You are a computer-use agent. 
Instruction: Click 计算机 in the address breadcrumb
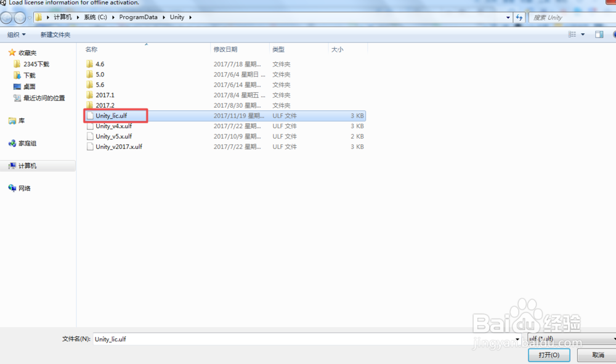[x=63, y=17]
